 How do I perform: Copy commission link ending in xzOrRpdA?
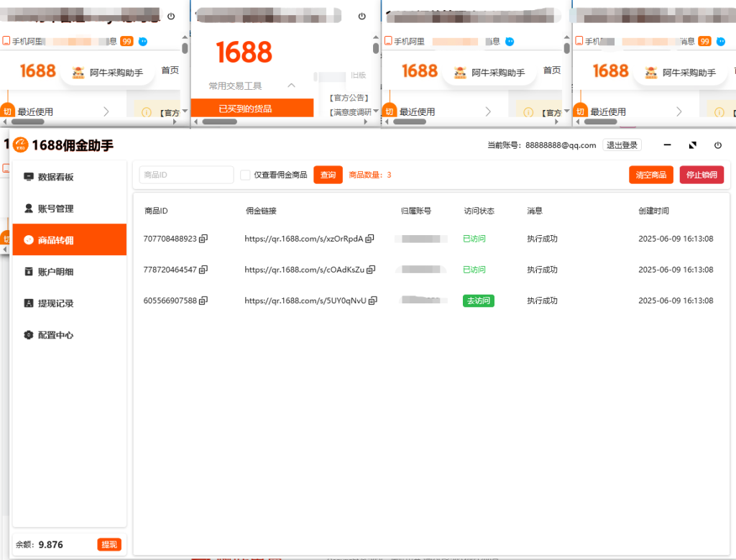pyautogui.click(x=371, y=239)
